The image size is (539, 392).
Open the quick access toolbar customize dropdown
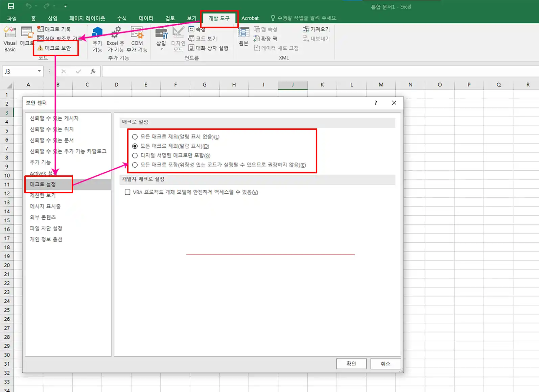click(65, 6)
